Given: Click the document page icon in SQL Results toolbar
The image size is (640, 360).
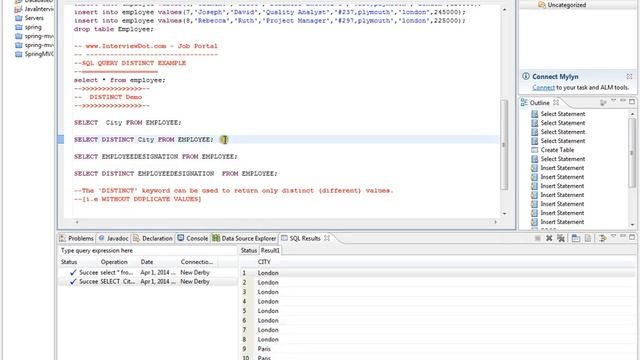Looking at the screenshot, I should pyautogui.click(x=588, y=238).
